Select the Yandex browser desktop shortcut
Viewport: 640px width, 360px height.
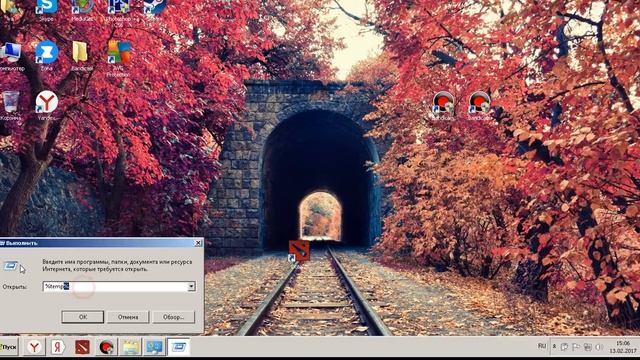[x=47, y=105]
